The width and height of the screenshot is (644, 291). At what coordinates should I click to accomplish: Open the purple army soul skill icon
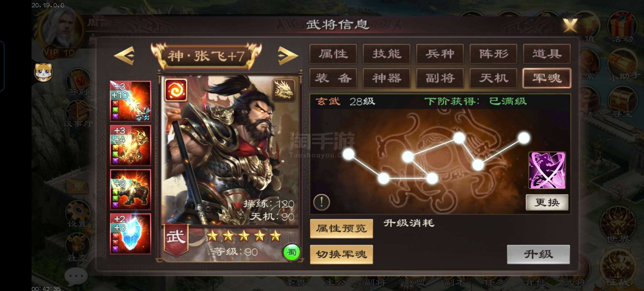547,170
